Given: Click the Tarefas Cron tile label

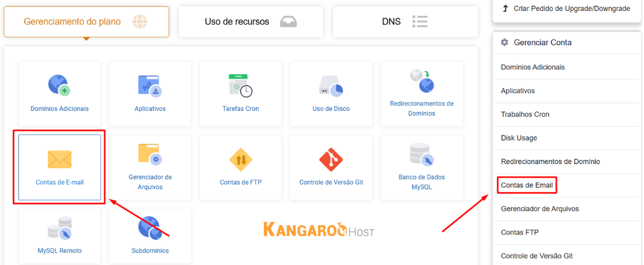Looking at the screenshot, I should click(x=241, y=109).
